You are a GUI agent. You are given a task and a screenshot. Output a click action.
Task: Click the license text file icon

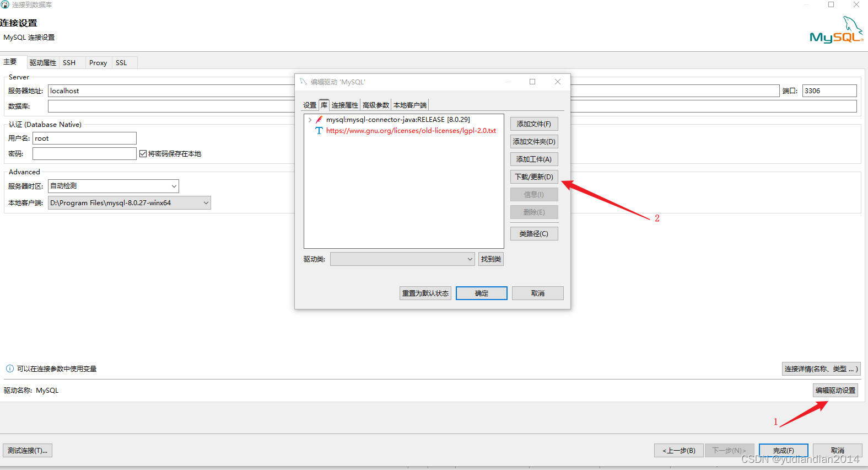(319, 131)
